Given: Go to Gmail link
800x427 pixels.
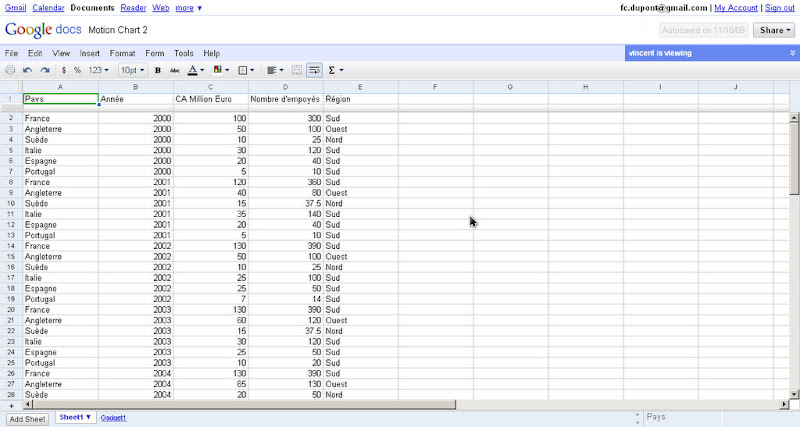Looking at the screenshot, I should [15, 8].
